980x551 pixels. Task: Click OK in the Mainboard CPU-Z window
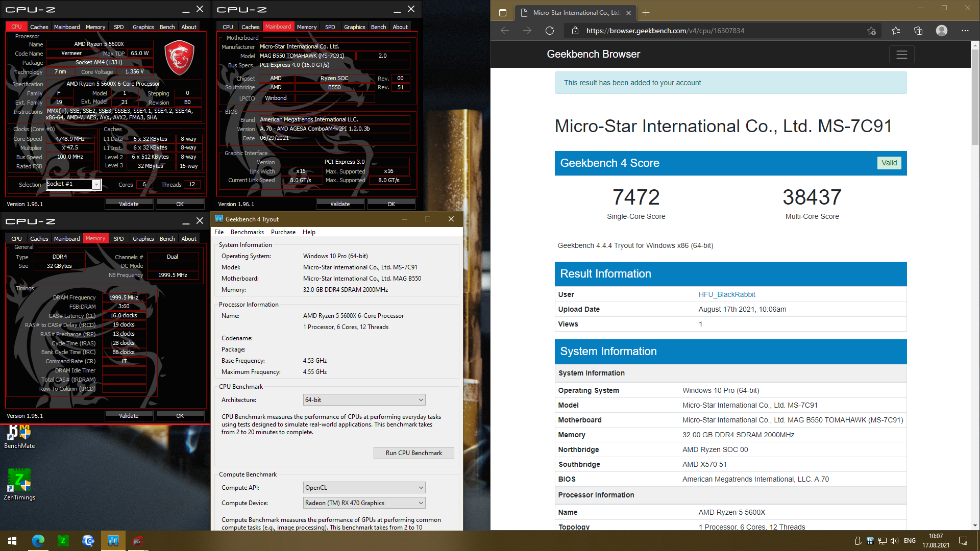(x=391, y=204)
